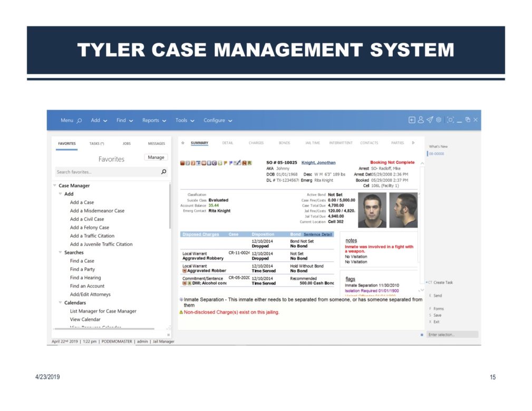The width and height of the screenshot is (532, 411).
Task: Open the Tasks tab in left panel
Action: click(96, 143)
